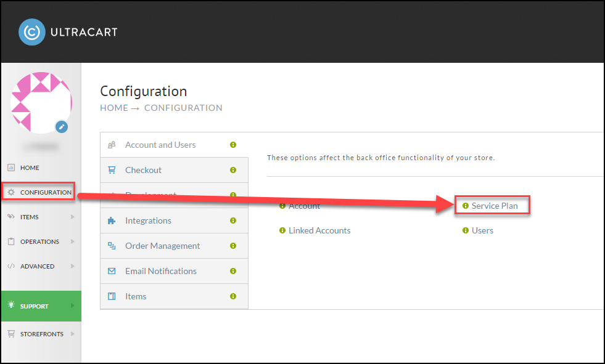Open the Linked Accounts link

coord(319,230)
